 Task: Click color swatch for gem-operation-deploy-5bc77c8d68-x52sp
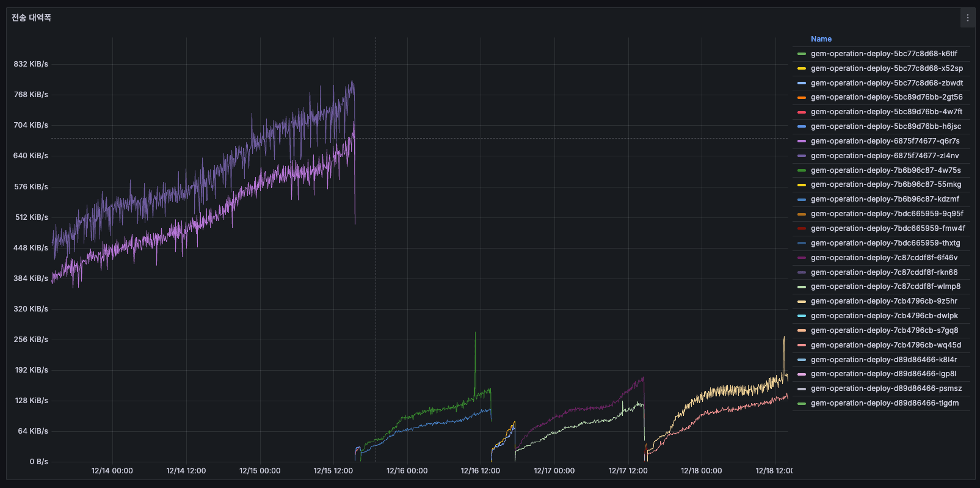[x=802, y=68]
